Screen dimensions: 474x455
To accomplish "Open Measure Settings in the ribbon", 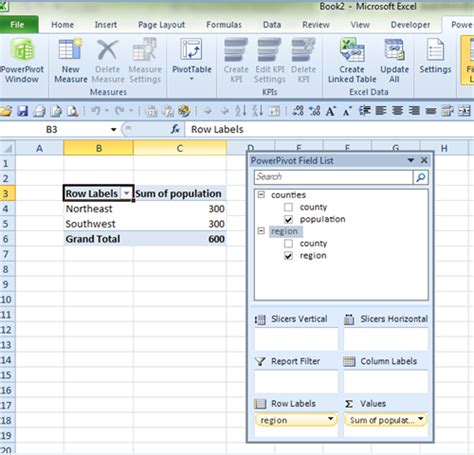I will pos(145,61).
